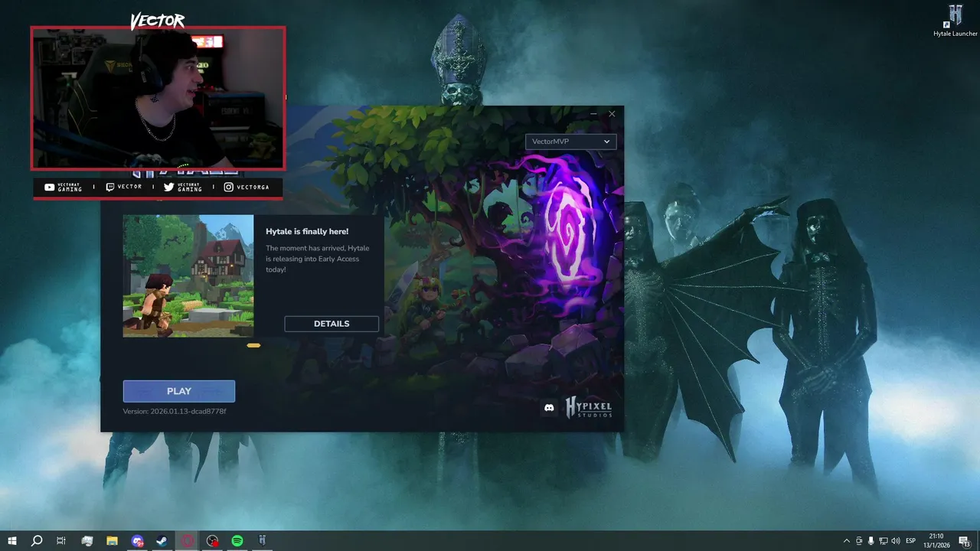Minimize the Hytale launcher window
The width and height of the screenshot is (980, 551).
click(594, 114)
